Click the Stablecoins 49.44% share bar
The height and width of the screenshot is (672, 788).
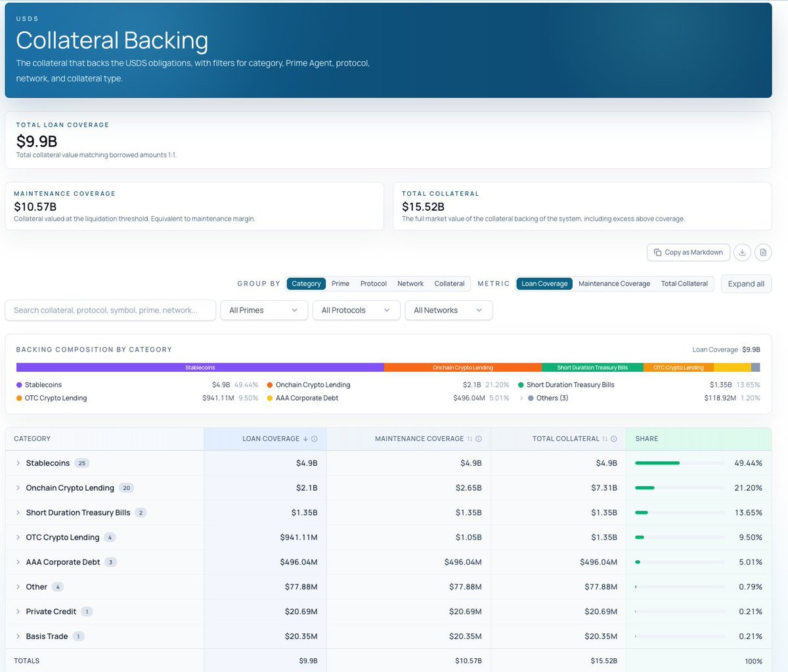click(680, 463)
